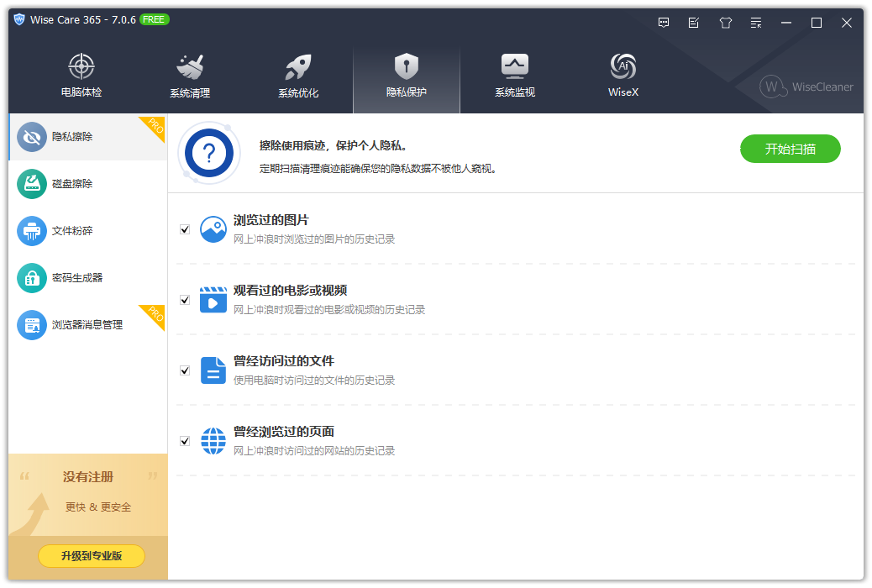Image resolution: width=872 pixels, height=588 pixels.
Task: Toggle the 曾经浏览过的页面 checkbox
Action: click(185, 441)
